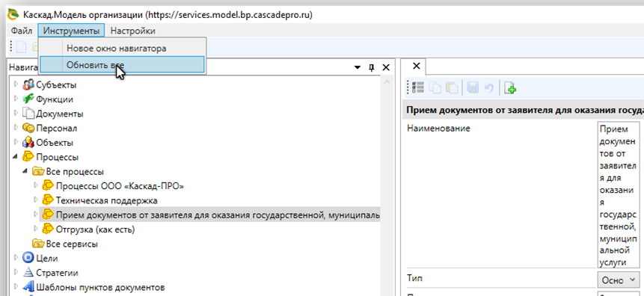This screenshot has width=644, height=296.
Task: Click the Документы pages icon
Action: click(x=28, y=114)
